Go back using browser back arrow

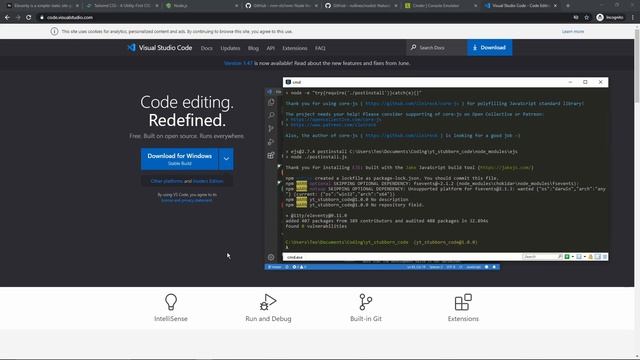click(7, 18)
